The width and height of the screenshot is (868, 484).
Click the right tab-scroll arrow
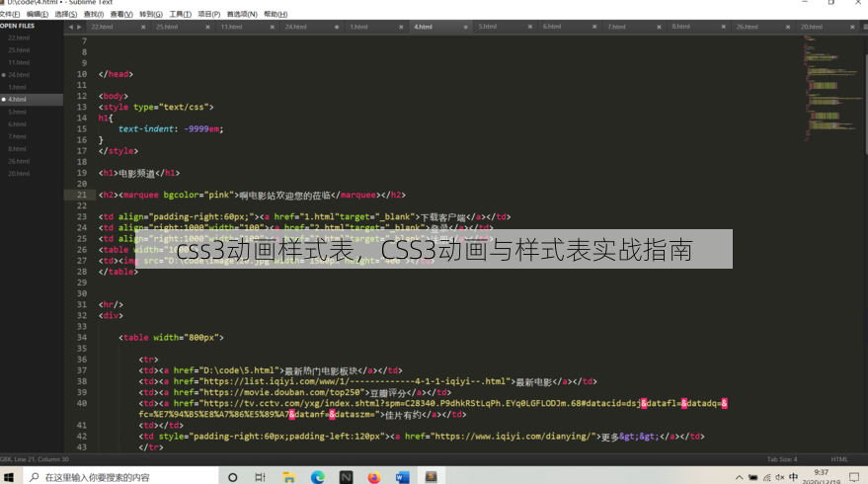click(79, 27)
